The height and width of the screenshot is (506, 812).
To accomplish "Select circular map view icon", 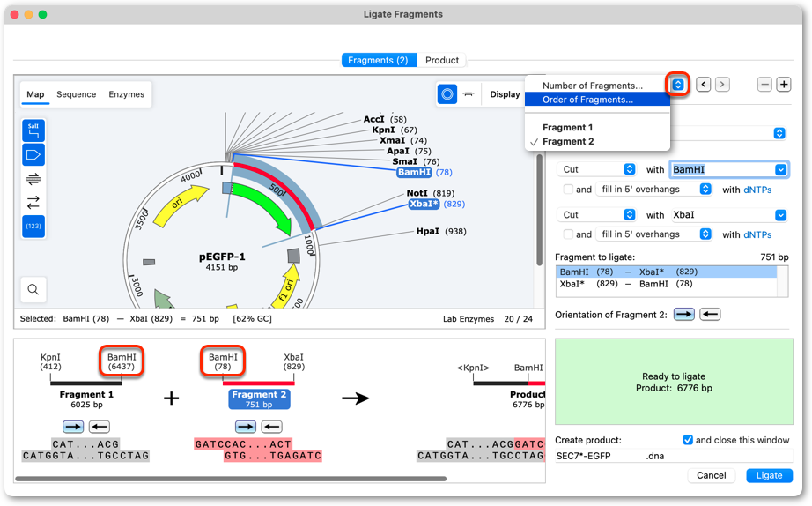I will [x=447, y=93].
